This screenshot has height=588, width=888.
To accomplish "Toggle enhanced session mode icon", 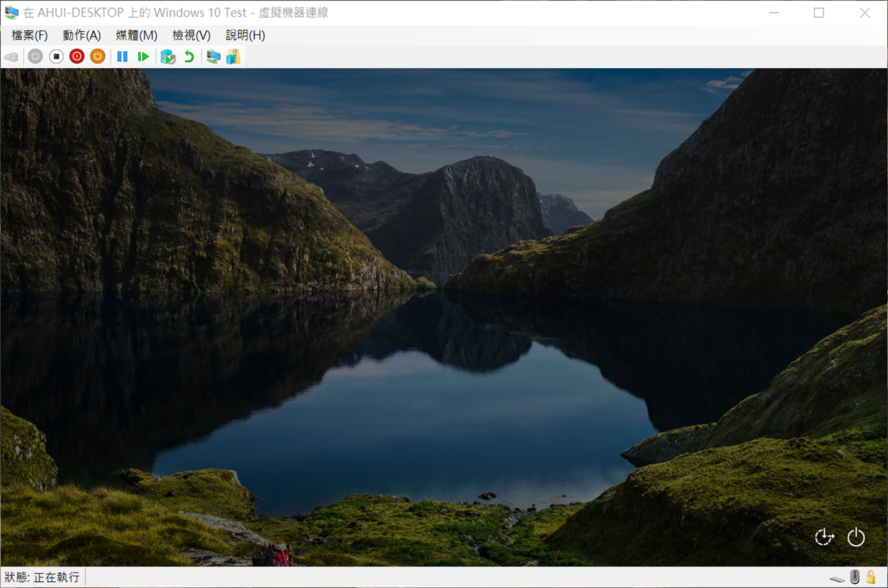I will (213, 56).
